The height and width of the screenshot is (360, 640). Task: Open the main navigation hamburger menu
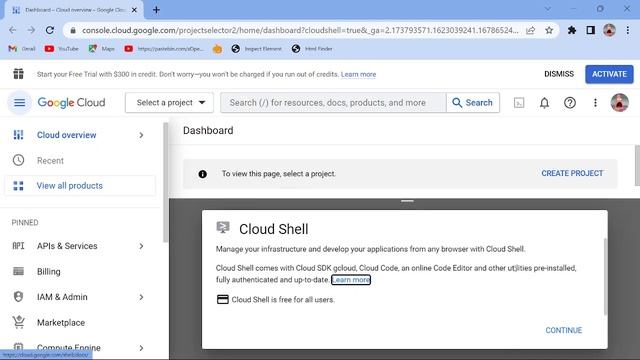point(19,102)
